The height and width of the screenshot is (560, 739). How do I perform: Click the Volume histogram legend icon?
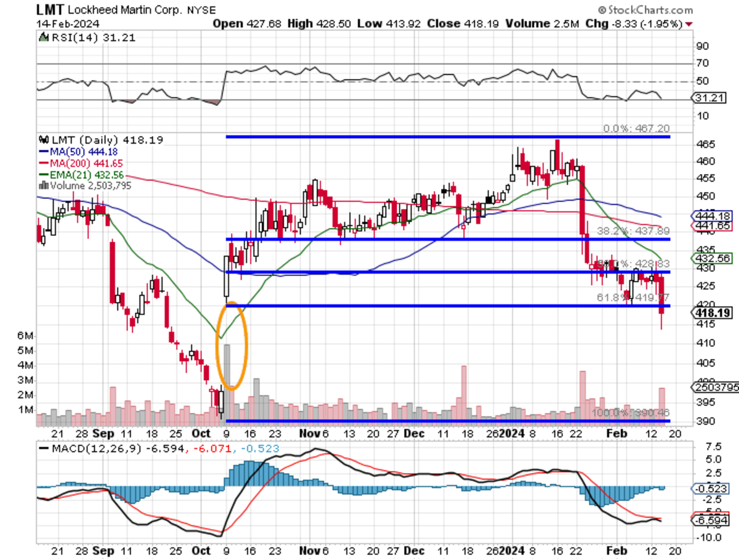click(x=42, y=185)
